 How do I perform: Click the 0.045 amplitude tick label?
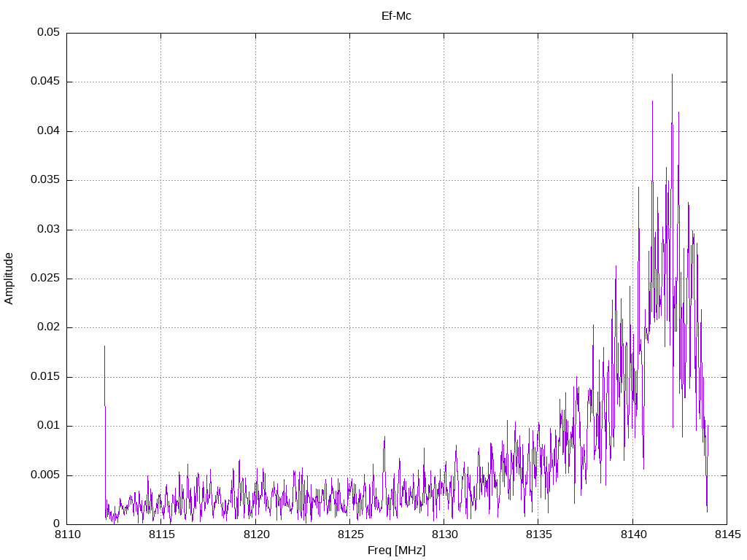click(x=45, y=82)
